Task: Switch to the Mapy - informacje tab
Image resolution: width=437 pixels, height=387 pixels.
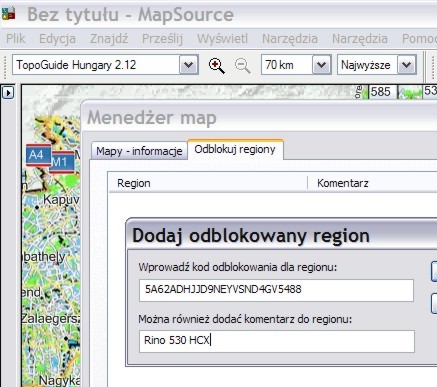Action: pos(139,151)
